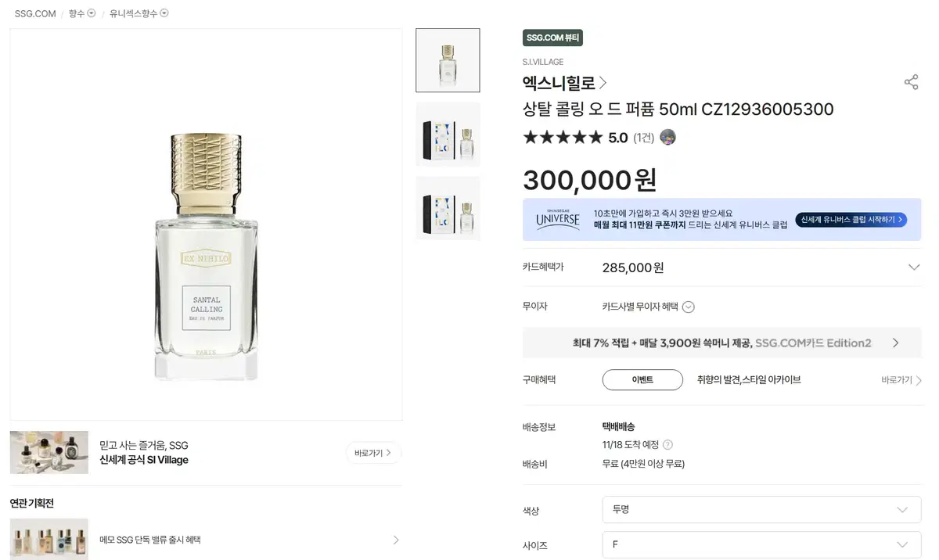Click the Shinsegae Universe logo
939x560 pixels.
pos(558,219)
